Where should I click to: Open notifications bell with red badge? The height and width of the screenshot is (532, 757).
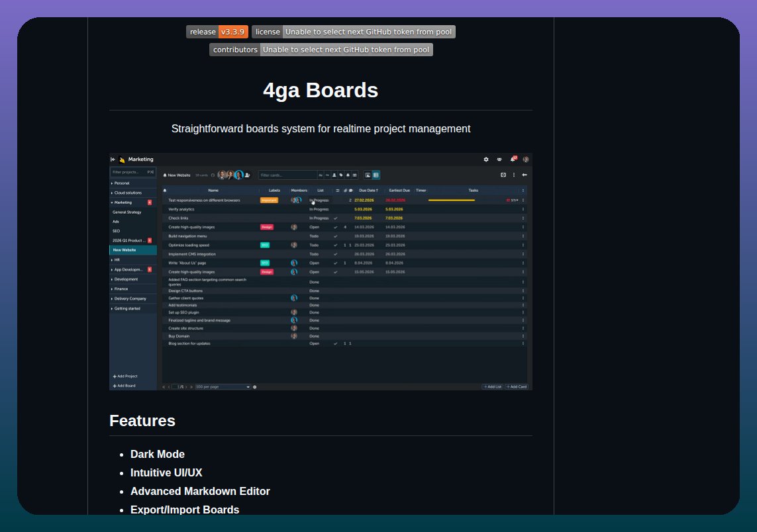pyautogui.click(x=513, y=159)
